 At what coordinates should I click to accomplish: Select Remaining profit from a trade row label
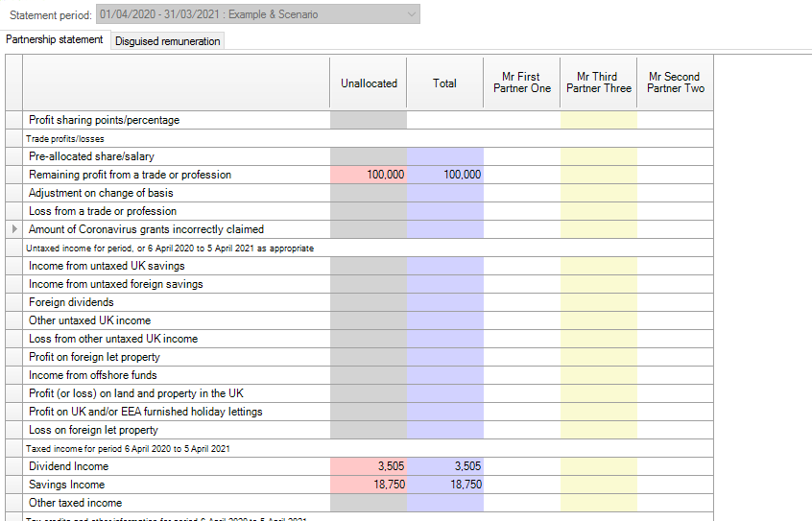pos(130,175)
